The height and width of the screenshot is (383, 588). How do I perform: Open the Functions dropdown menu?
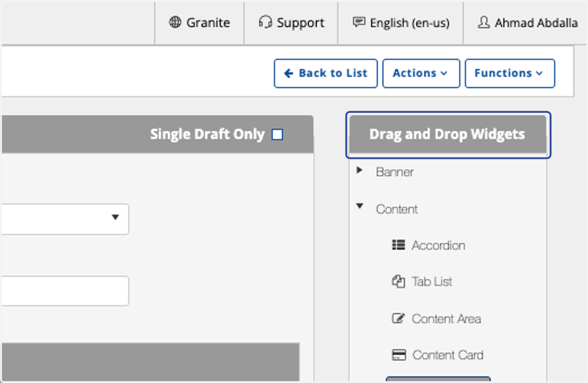coord(510,74)
